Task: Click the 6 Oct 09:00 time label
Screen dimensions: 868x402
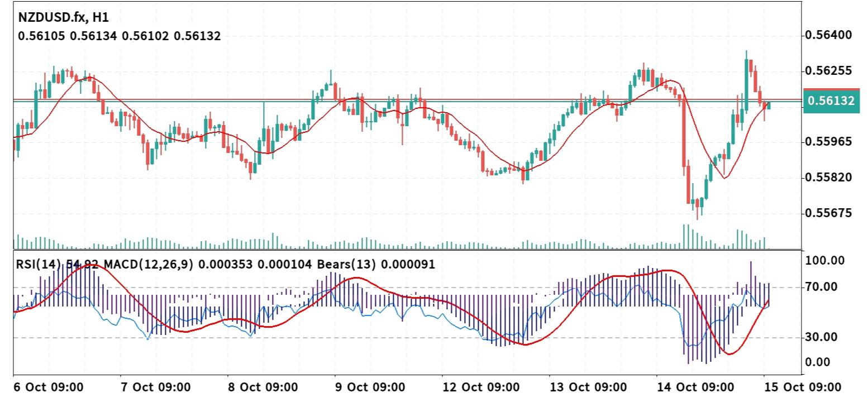Action: point(49,387)
